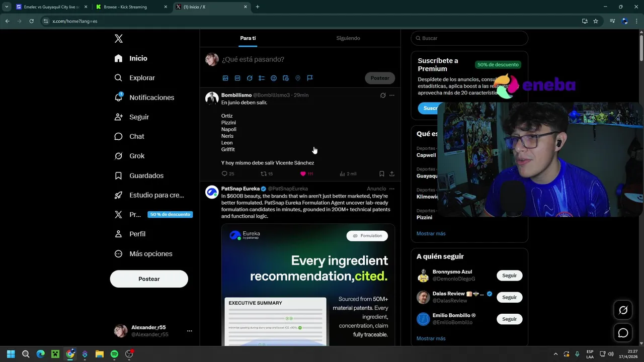Image resolution: width=644 pixels, height=362 pixels.
Task: Share the Bombillismo post
Action: point(392,173)
